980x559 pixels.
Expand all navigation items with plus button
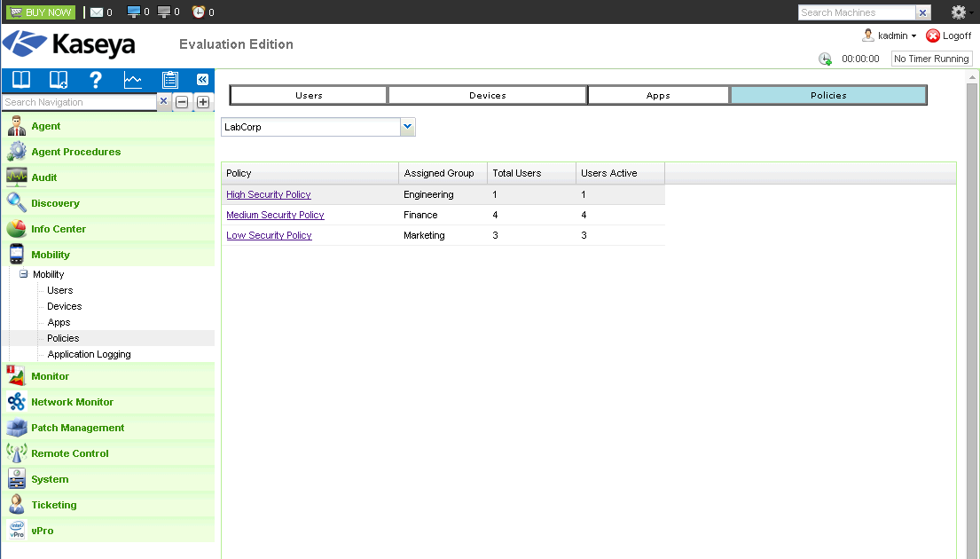[x=203, y=102]
